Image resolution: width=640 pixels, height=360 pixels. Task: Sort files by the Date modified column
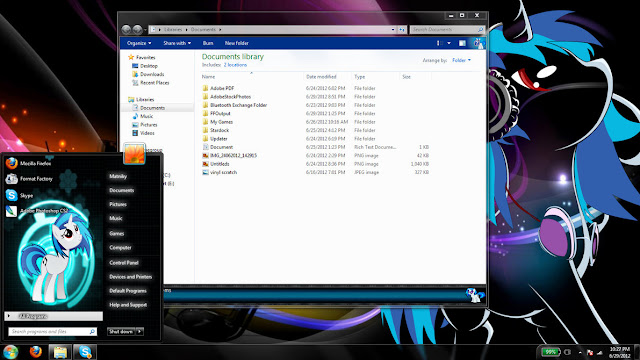pos(321,77)
